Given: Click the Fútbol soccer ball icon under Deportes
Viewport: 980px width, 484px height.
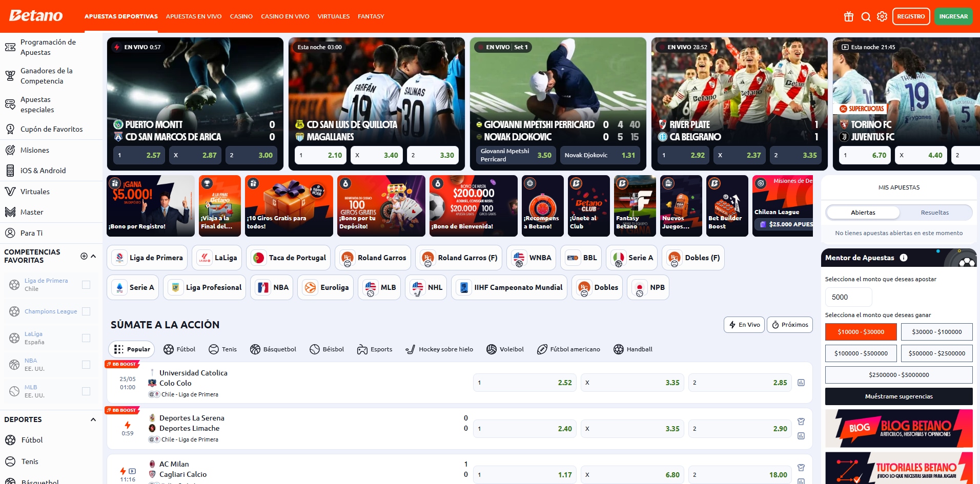Looking at the screenshot, I should point(10,440).
